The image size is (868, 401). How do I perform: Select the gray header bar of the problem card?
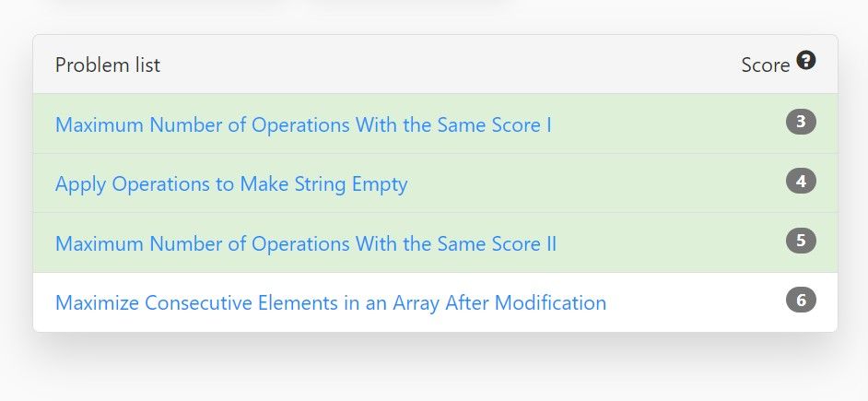[435, 65]
